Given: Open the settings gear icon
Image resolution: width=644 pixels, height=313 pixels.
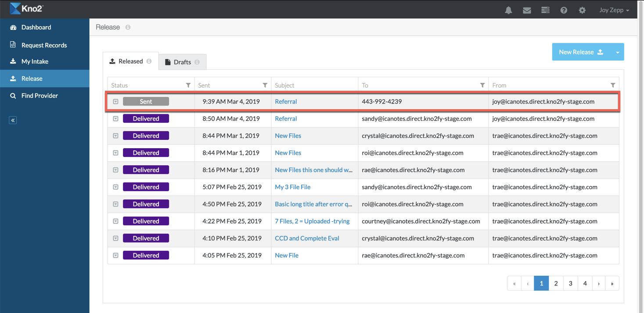Looking at the screenshot, I should click(582, 10).
